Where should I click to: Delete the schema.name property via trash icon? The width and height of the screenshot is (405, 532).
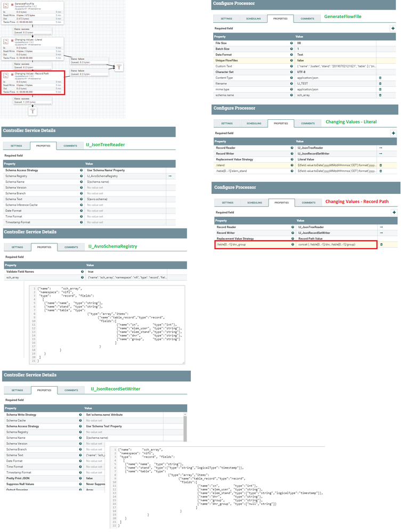tap(380, 95)
